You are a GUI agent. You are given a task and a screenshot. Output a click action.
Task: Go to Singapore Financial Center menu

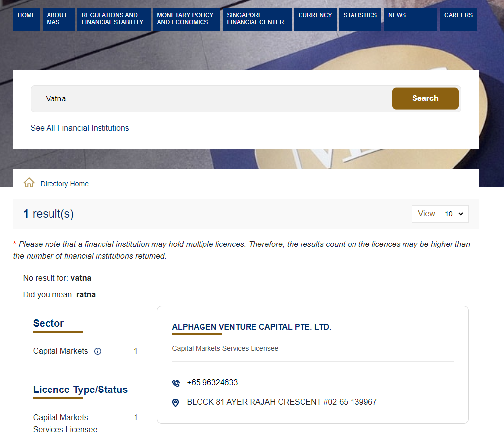point(255,19)
